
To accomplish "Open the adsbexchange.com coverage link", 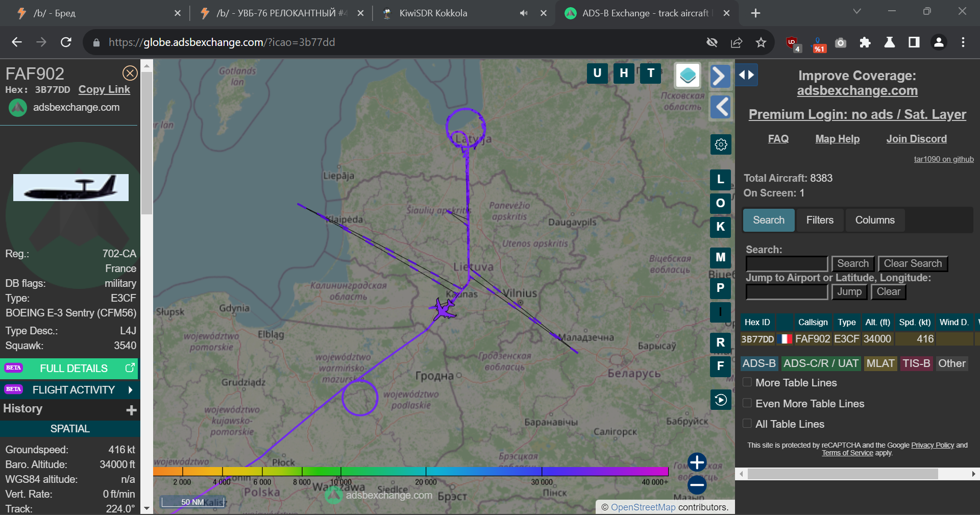I will tap(857, 91).
